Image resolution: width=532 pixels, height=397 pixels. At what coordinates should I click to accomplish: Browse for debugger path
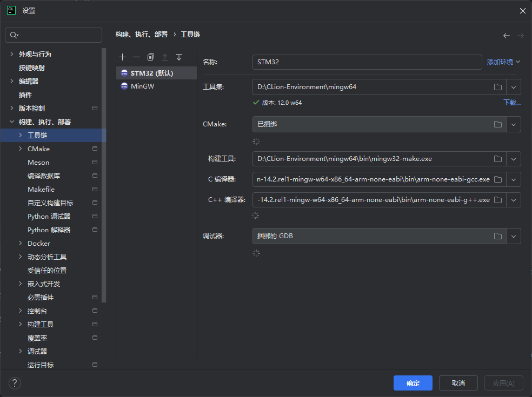tap(498, 236)
